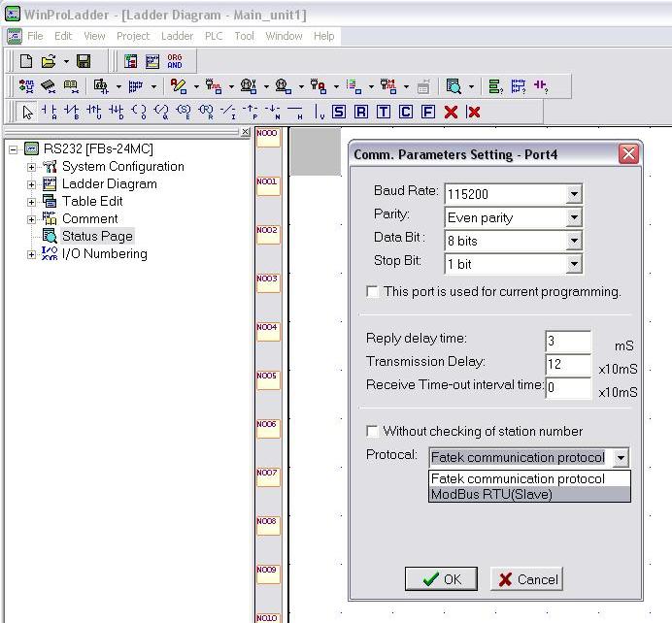Open the Window menu

point(284,36)
